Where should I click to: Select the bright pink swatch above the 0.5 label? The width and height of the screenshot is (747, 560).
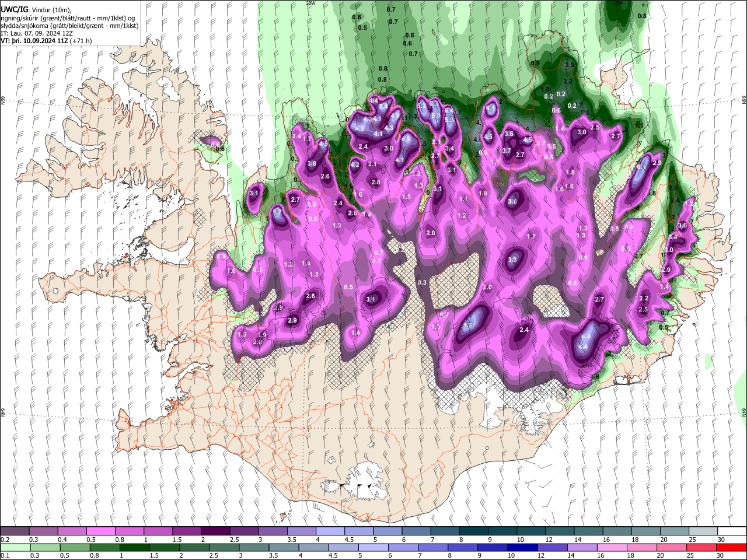(x=100, y=531)
